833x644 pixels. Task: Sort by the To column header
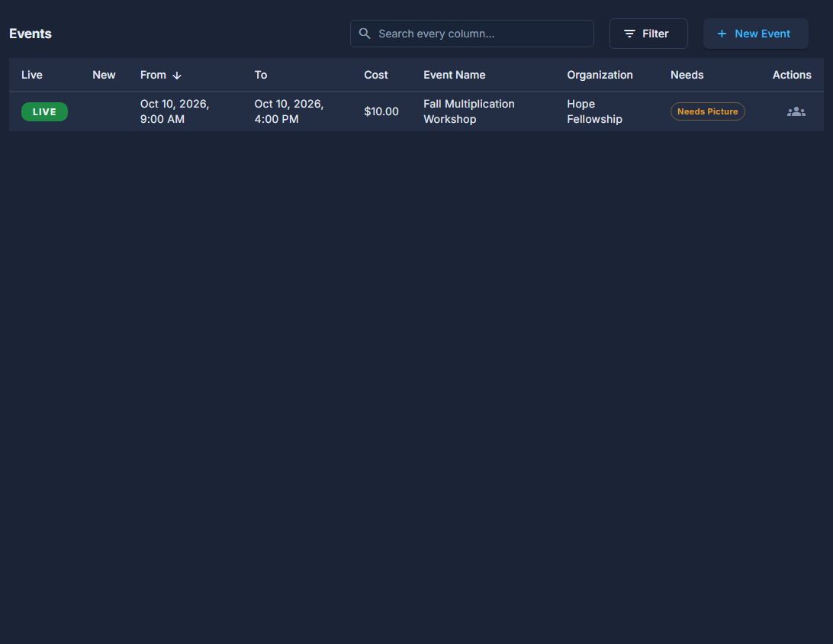(260, 75)
